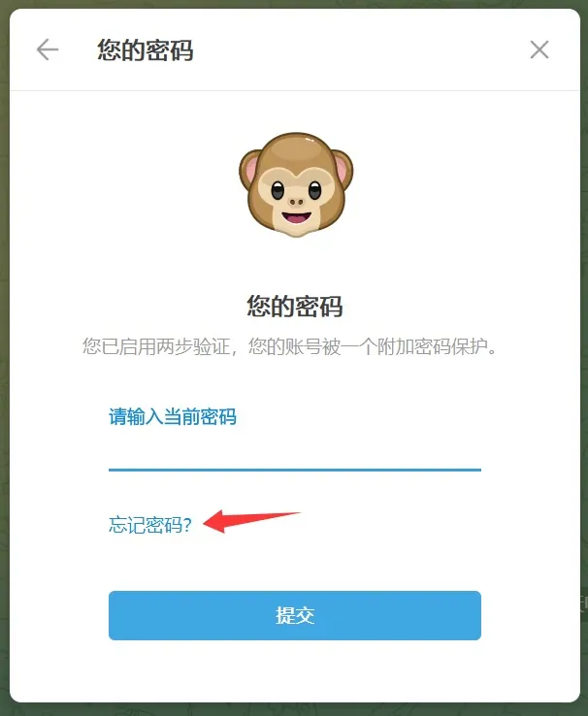The image size is (588, 716).
Task: Submit with the blue 提交 button
Action: 295,615
